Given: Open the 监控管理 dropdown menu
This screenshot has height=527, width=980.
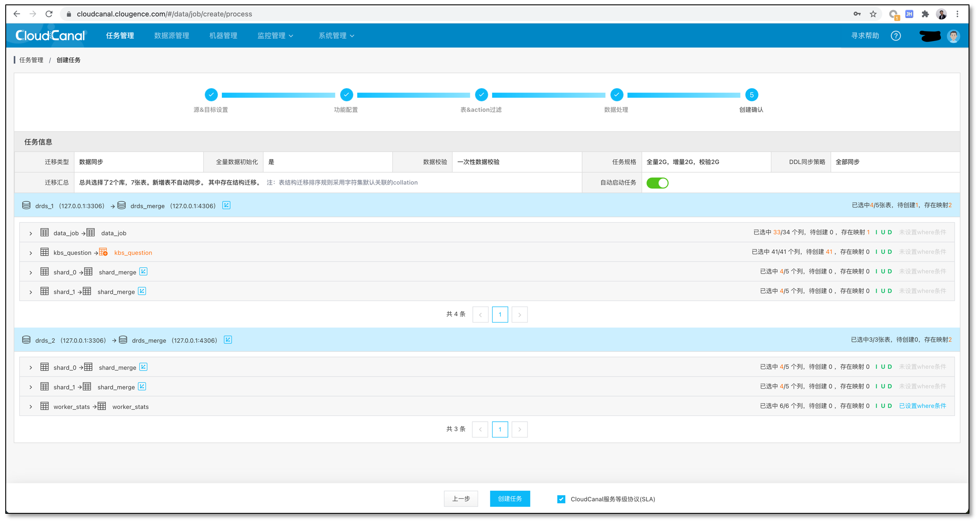Looking at the screenshot, I should click(x=275, y=36).
